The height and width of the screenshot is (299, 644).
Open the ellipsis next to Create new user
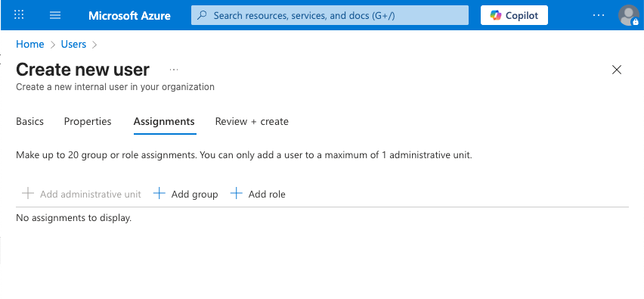point(174,70)
